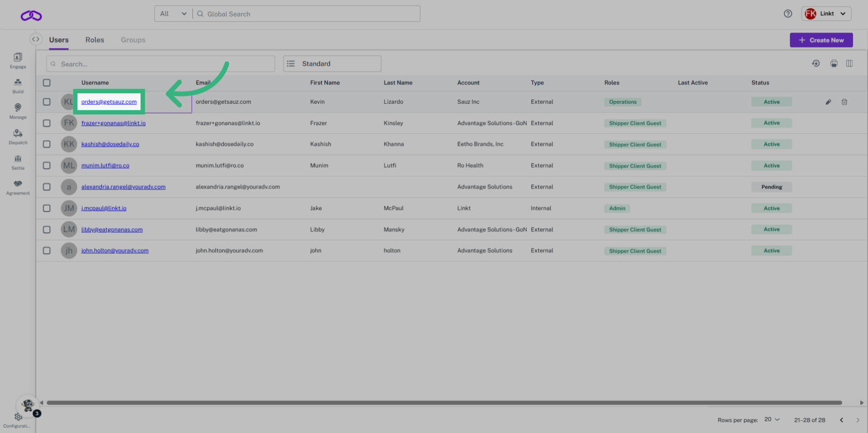The image size is (868, 433).
Task: Open the Engage sidebar icon
Action: pyautogui.click(x=18, y=60)
